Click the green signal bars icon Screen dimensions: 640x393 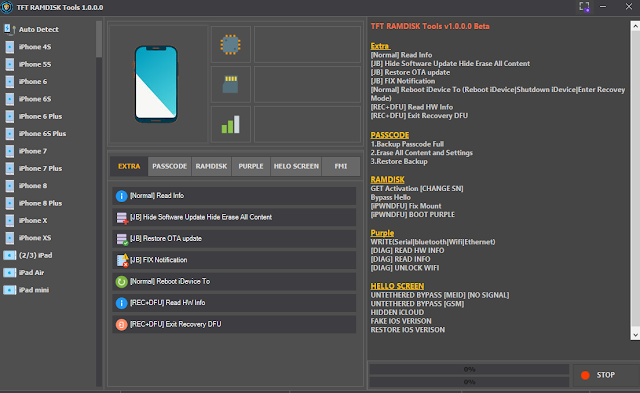tap(231, 124)
